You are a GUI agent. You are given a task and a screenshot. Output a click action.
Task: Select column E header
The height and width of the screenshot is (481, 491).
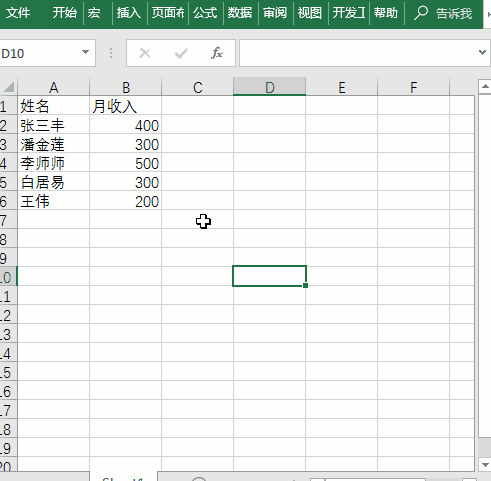(x=342, y=87)
